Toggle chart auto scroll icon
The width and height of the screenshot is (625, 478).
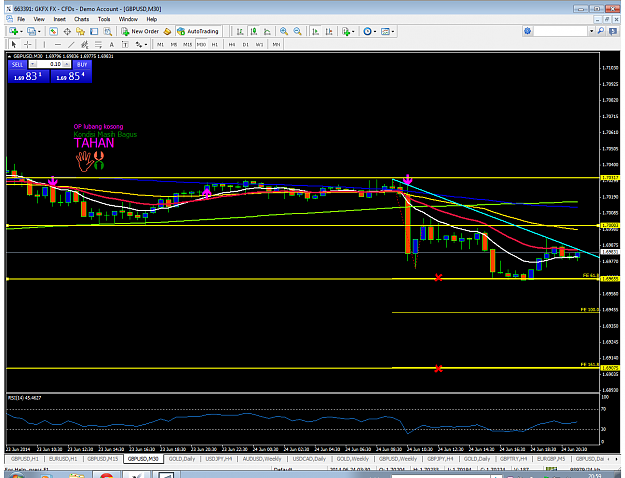tap(315, 31)
